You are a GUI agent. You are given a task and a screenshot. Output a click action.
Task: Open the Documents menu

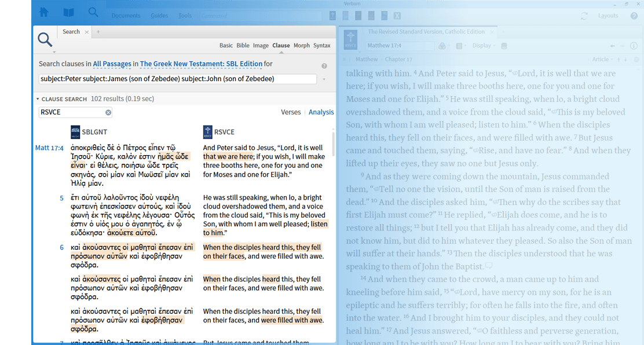(x=126, y=16)
